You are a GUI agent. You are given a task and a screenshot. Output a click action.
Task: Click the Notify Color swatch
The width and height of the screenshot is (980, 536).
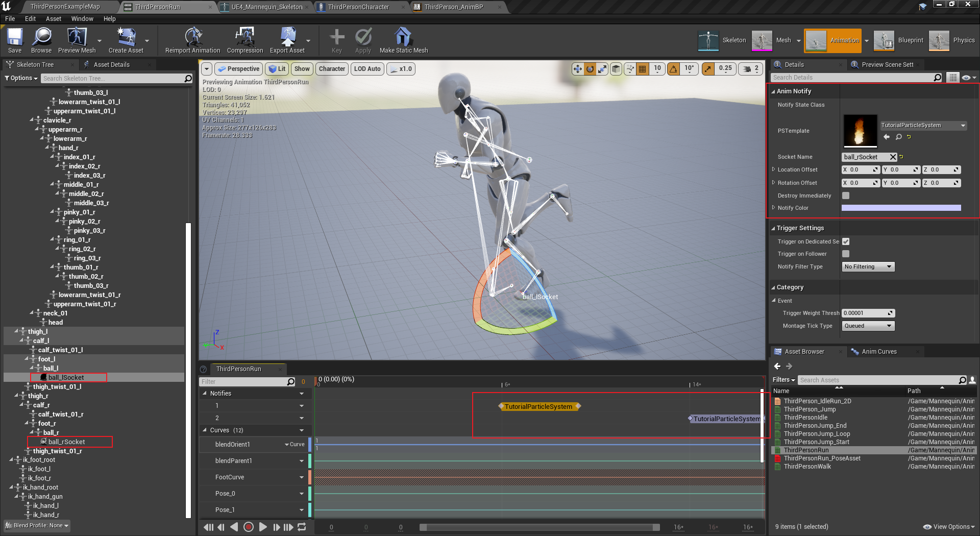(x=901, y=208)
